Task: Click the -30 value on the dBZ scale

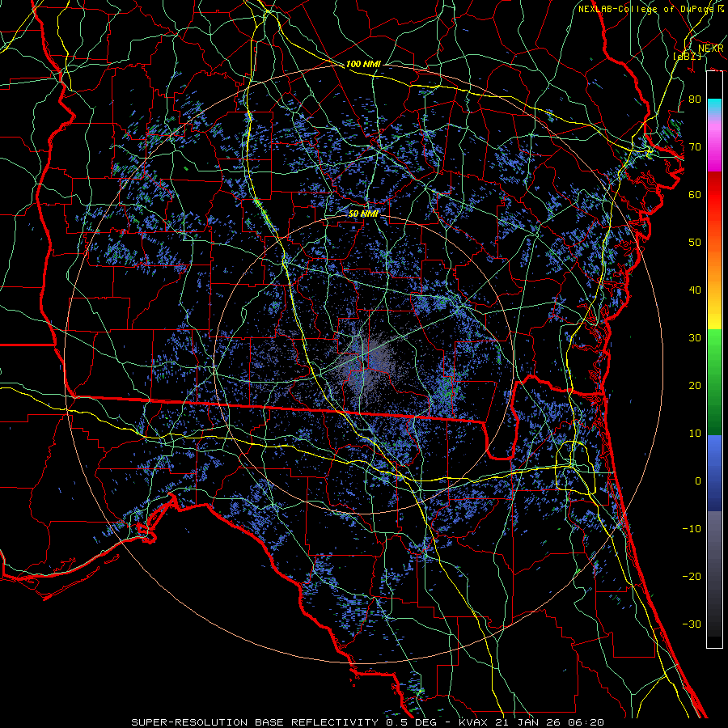Action: tap(692, 624)
